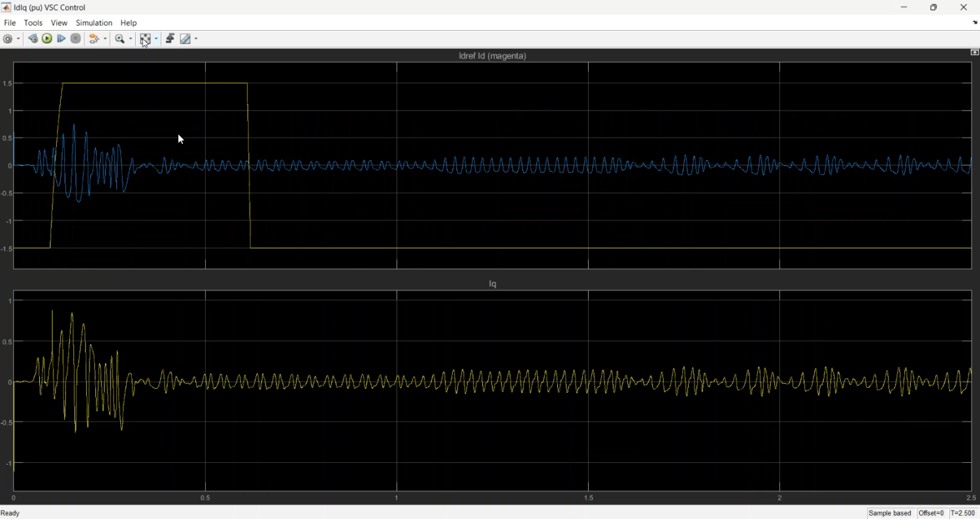Open the Tools menu
The image size is (980, 519).
click(33, 23)
